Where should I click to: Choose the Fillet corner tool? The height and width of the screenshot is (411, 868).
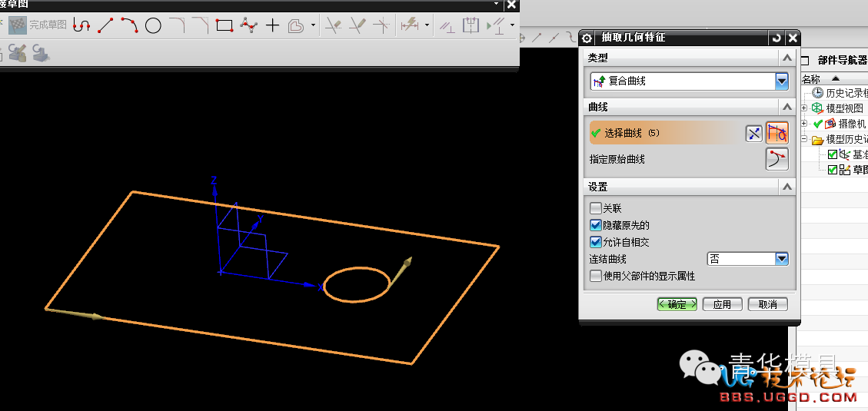pos(177,25)
